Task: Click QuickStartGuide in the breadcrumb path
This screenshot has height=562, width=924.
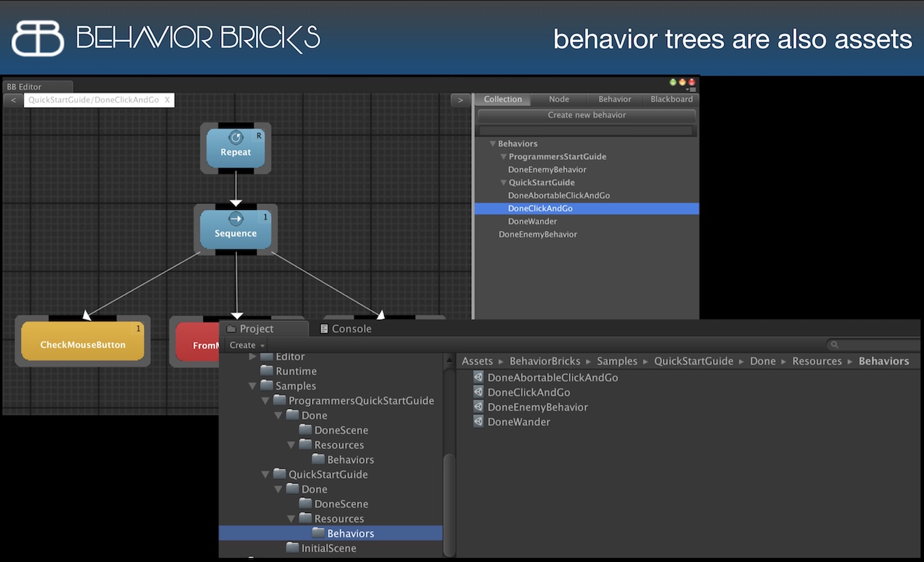Action: tap(694, 361)
